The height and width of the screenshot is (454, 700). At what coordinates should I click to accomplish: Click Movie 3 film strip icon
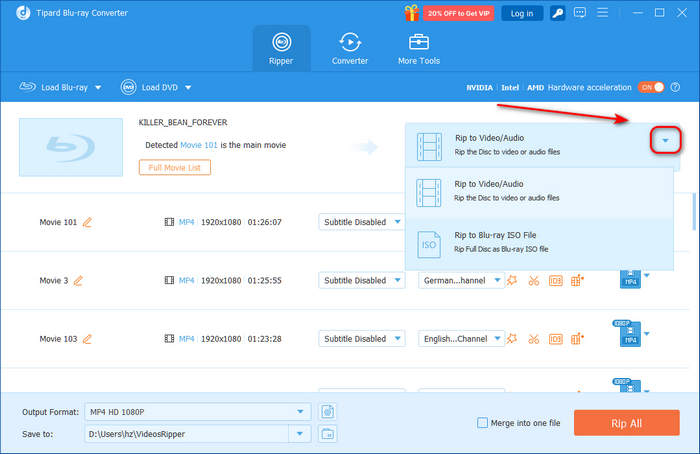[169, 280]
